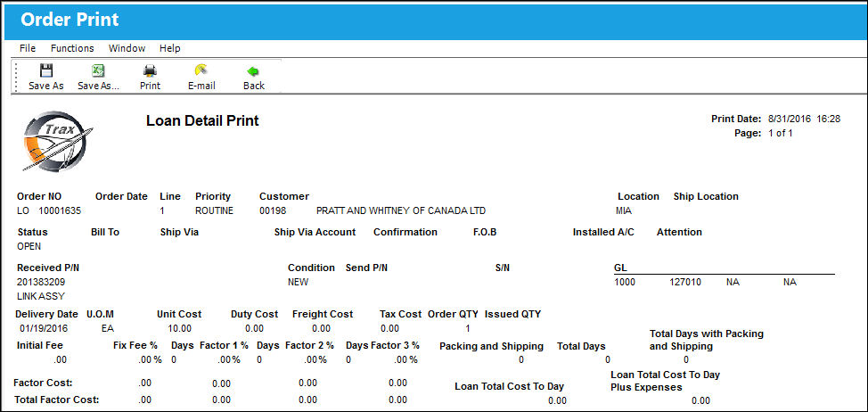Click the delivery date 01/19/2016

point(44,328)
